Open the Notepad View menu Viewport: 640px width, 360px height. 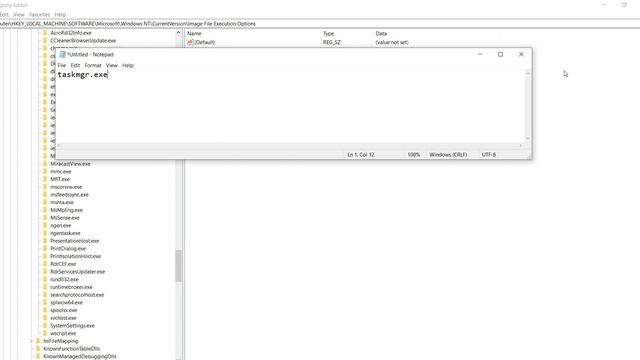tap(111, 65)
